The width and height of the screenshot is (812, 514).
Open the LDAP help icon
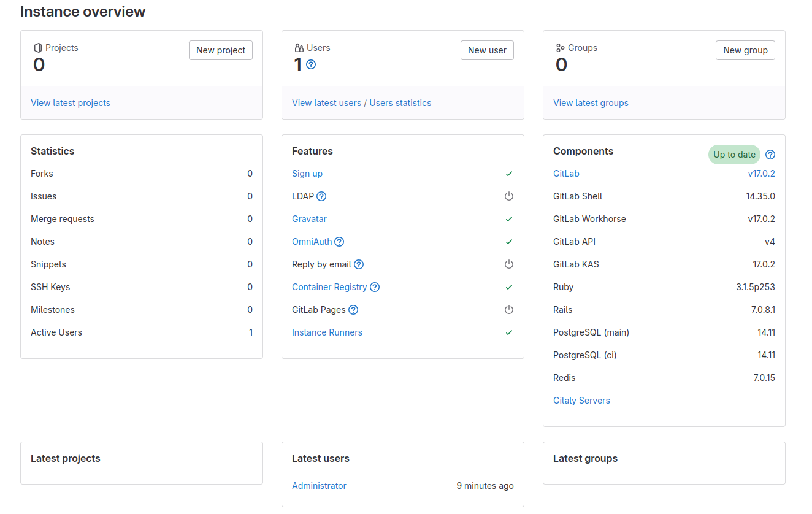[x=321, y=196]
